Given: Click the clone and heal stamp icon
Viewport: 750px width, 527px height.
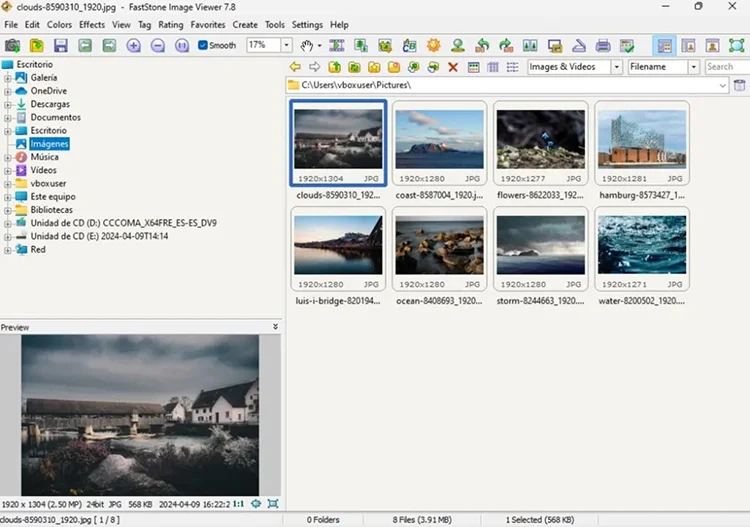Looking at the screenshot, I should (458, 45).
